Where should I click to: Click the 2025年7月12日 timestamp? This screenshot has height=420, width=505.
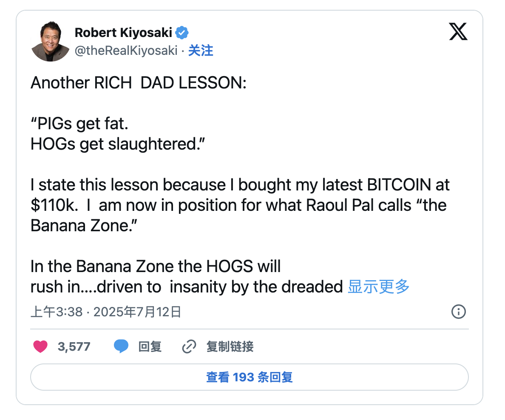137,312
